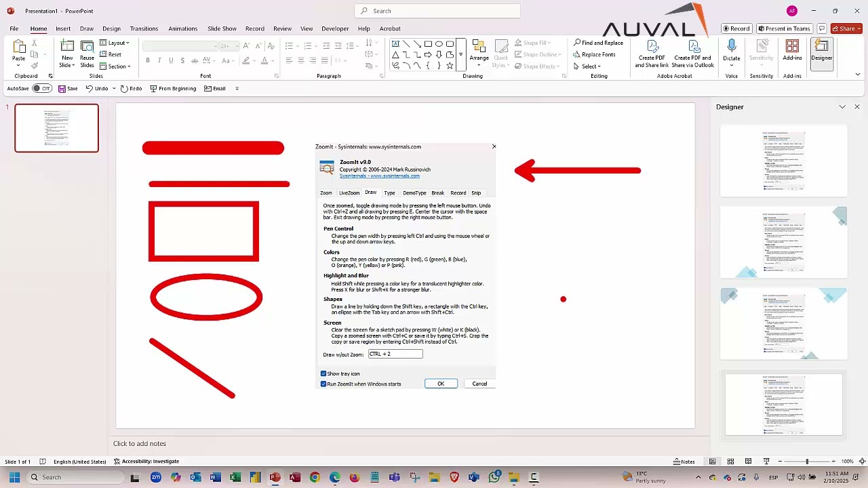The image size is (868, 488).
Task: Click Undo in the quick access toolbar
Action: (97, 89)
